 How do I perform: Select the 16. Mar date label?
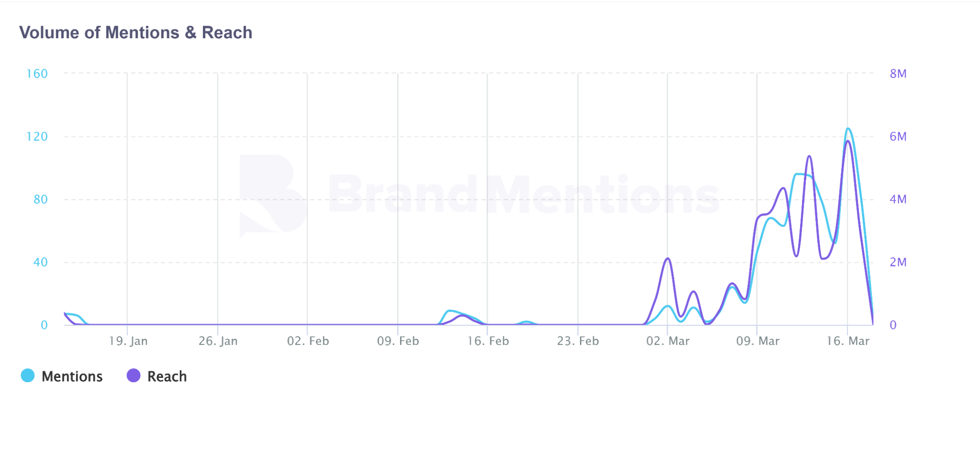pos(848,341)
